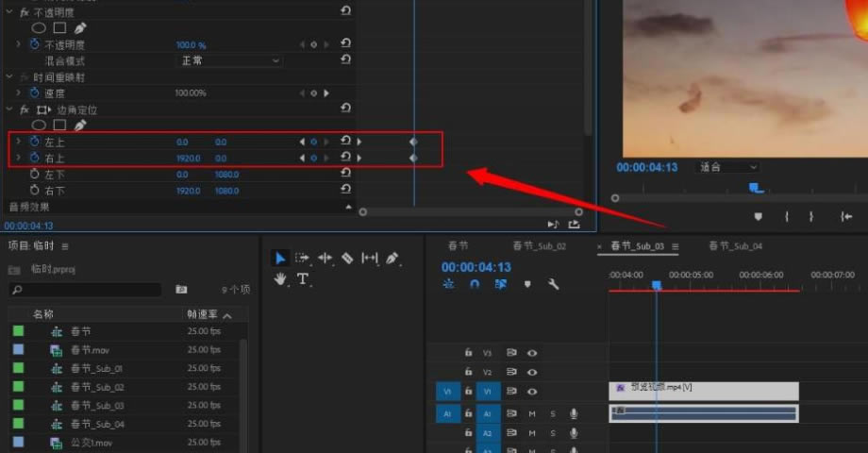Add marker in the program monitor
The image size is (868, 453).
click(x=758, y=216)
